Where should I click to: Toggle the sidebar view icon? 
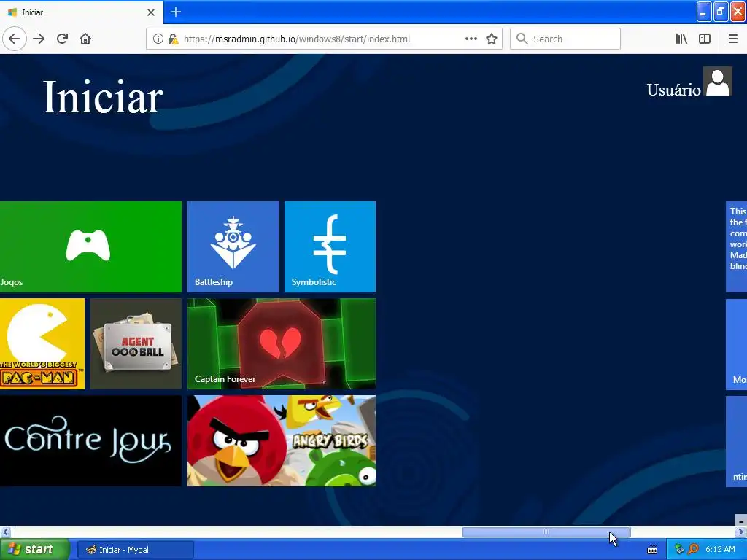pyautogui.click(x=705, y=39)
